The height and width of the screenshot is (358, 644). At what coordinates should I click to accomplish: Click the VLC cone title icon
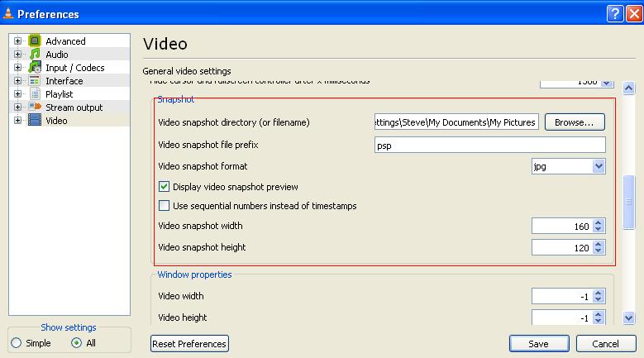click(x=7, y=13)
